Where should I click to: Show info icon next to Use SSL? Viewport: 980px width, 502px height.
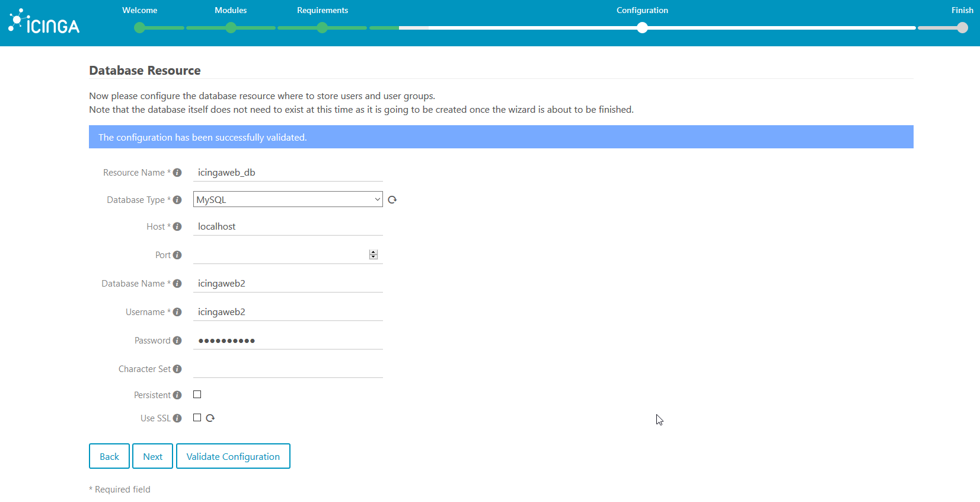coord(177,418)
